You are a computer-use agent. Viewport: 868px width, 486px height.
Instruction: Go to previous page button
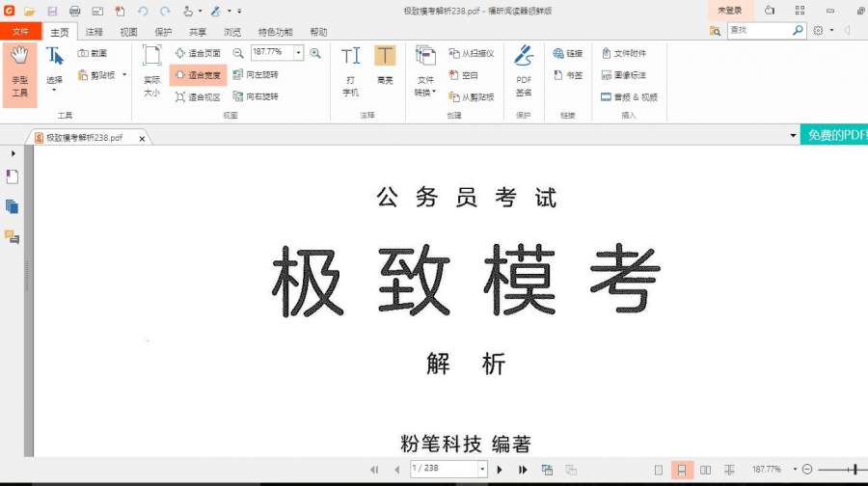coord(396,470)
